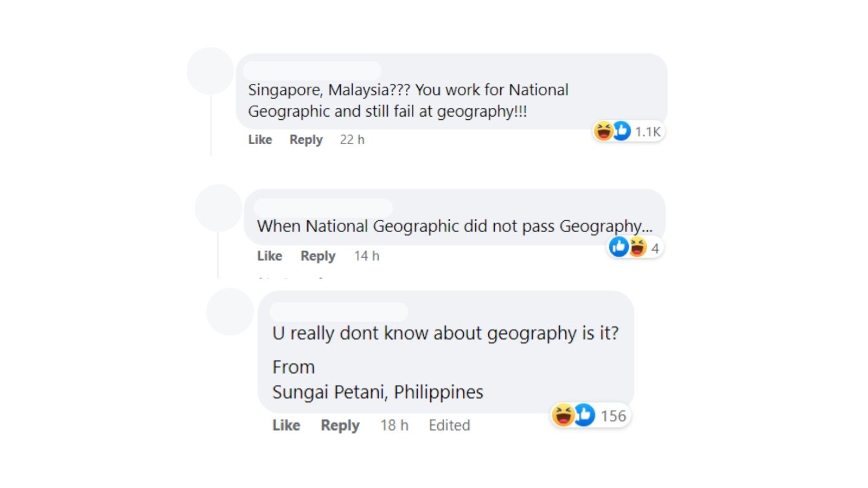868x488 pixels.
Task: Open the Sungai Petani commenter's avatar
Action: 230,312
